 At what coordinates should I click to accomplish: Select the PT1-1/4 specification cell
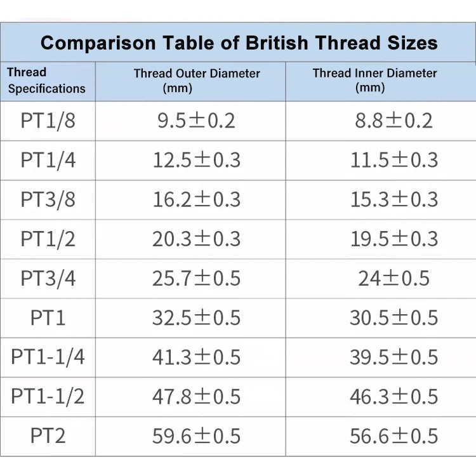point(48,357)
